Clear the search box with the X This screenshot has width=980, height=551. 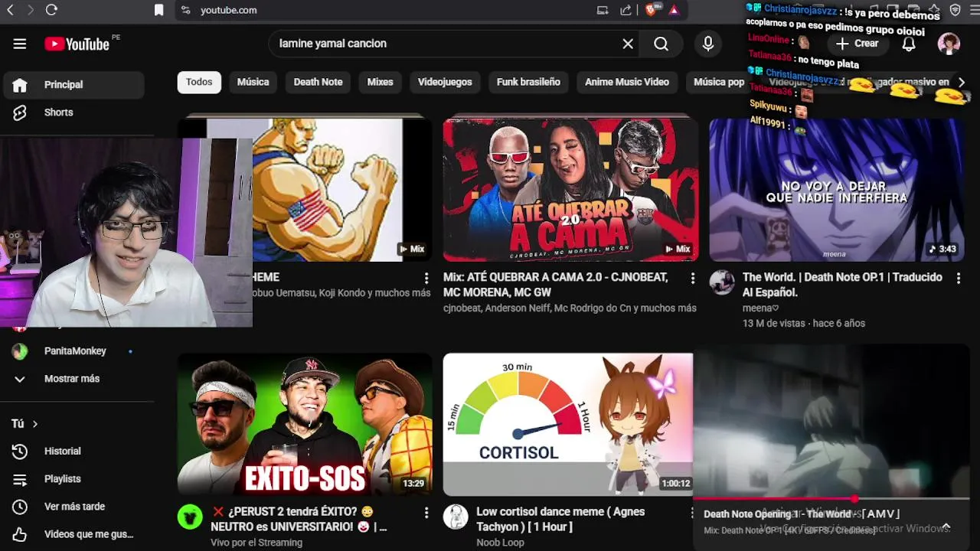pos(628,44)
